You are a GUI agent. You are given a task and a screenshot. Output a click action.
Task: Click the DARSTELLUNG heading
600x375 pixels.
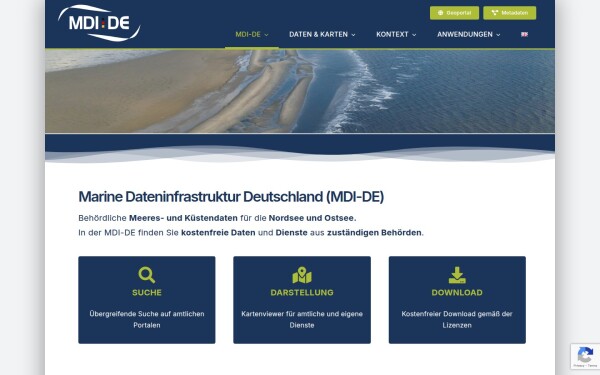tap(302, 293)
